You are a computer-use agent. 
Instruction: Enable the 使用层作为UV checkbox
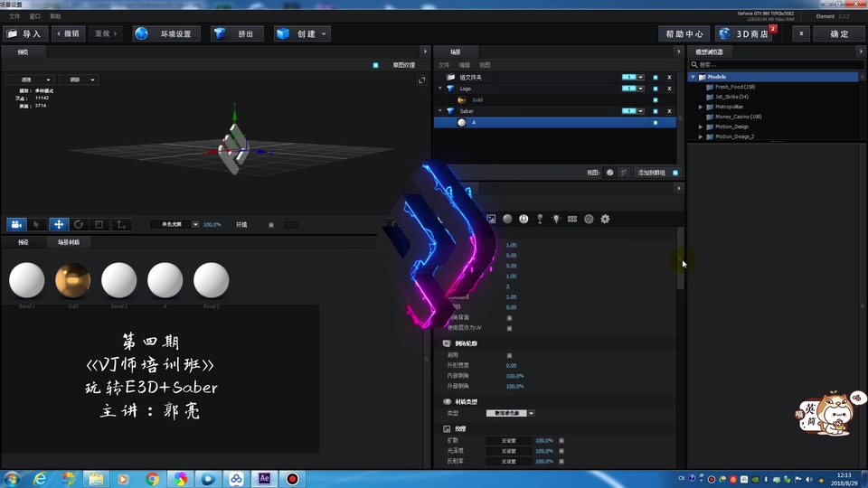coord(509,328)
